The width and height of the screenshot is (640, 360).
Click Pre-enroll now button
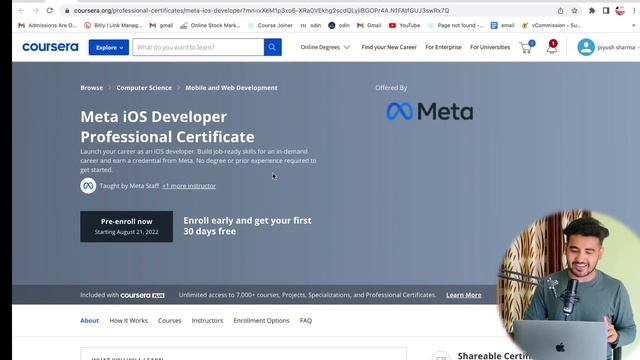pos(127,227)
